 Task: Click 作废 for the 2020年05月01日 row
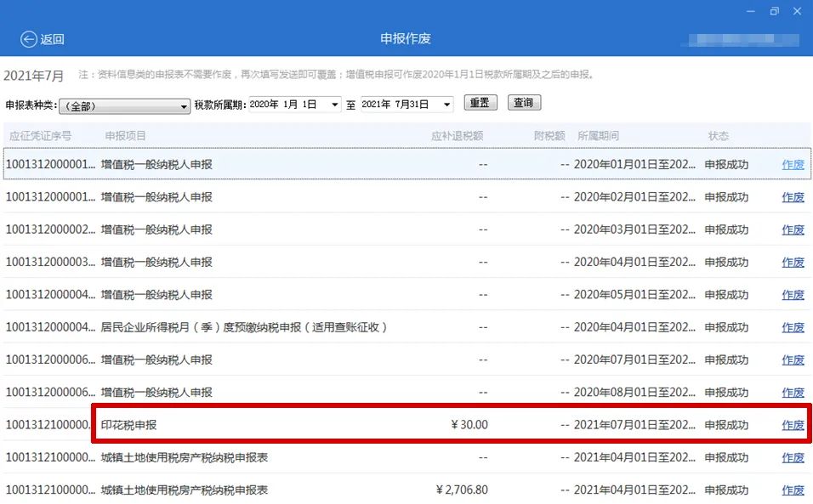point(793,295)
